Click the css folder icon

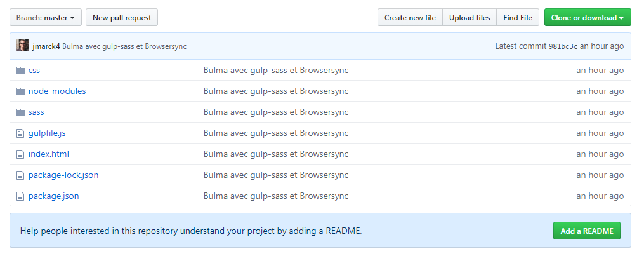pyautogui.click(x=21, y=71)
